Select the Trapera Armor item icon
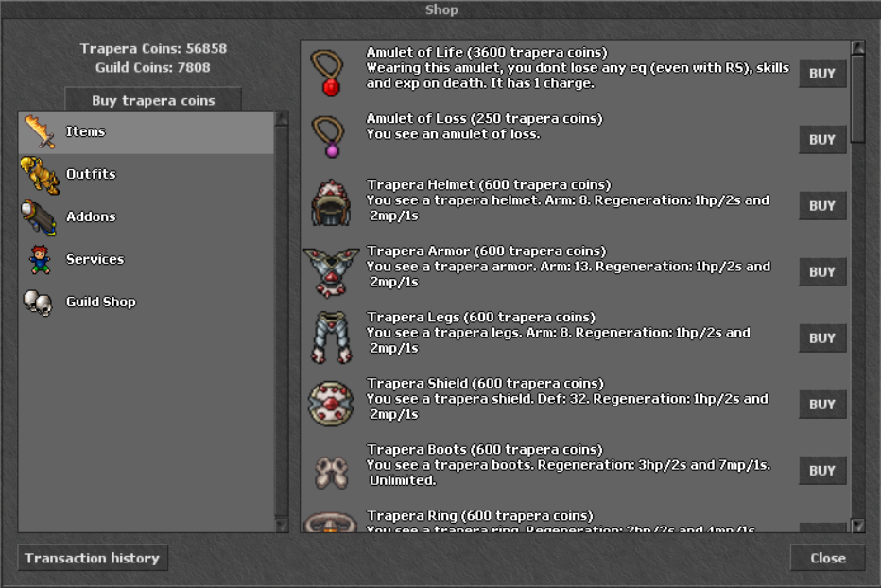Viewport: 881px width, 588px height. click(x=331, y=272)
